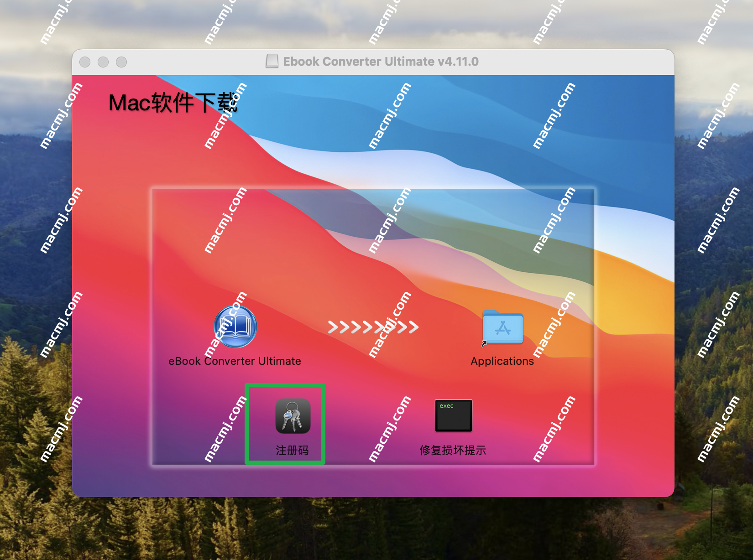Image resolution: width=753 pixels, height=560 pixels.
Task: Click the eBook Converter Ultimate label
Action: click(x=235, y=361)
